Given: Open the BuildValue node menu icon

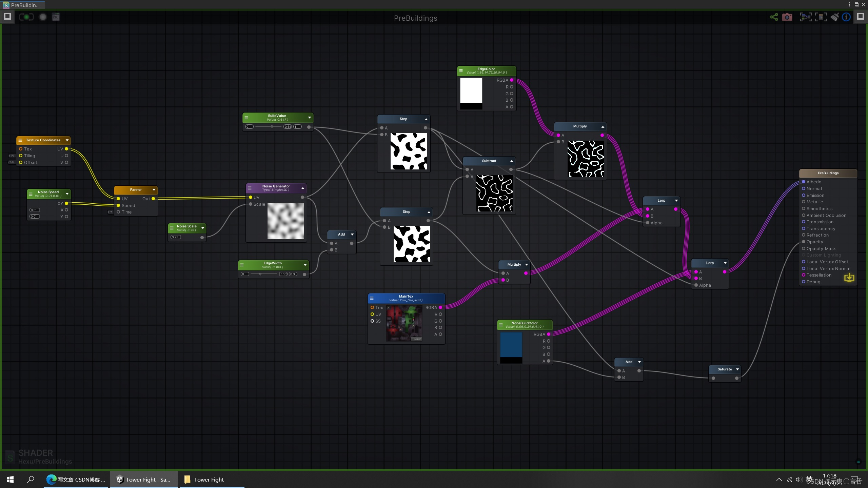Looking at the screenshot, I should pyautogui.click(x=246, y=118).
